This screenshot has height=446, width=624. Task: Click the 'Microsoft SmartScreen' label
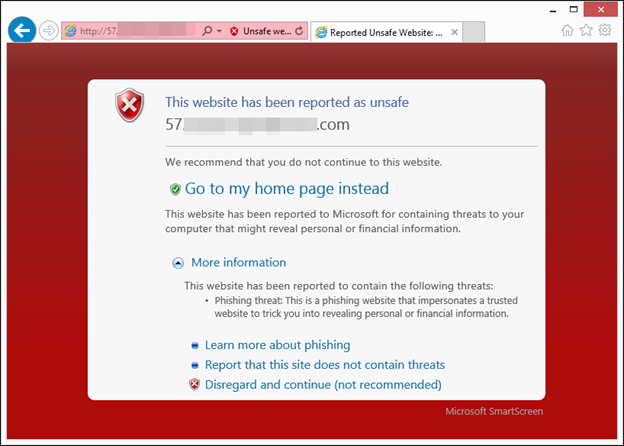(494, 411)
